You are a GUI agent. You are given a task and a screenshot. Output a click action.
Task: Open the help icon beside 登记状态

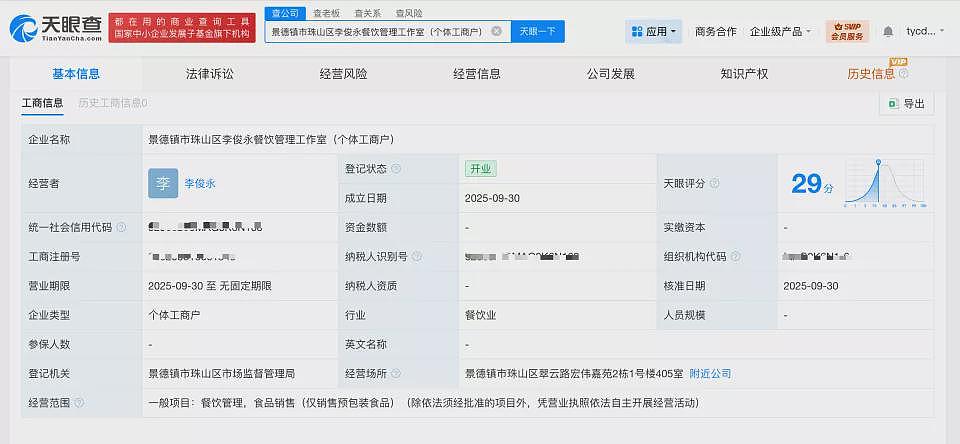(396, 169)
